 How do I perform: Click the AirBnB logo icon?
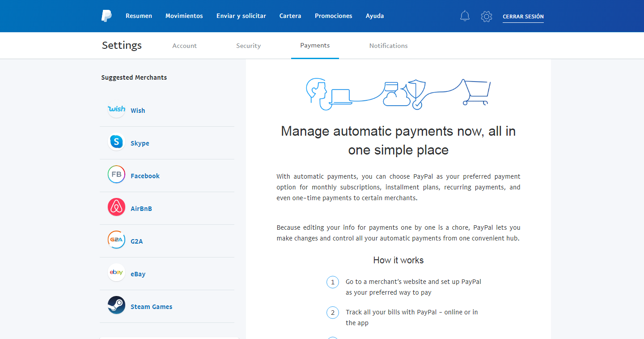(x=116, y=207)
